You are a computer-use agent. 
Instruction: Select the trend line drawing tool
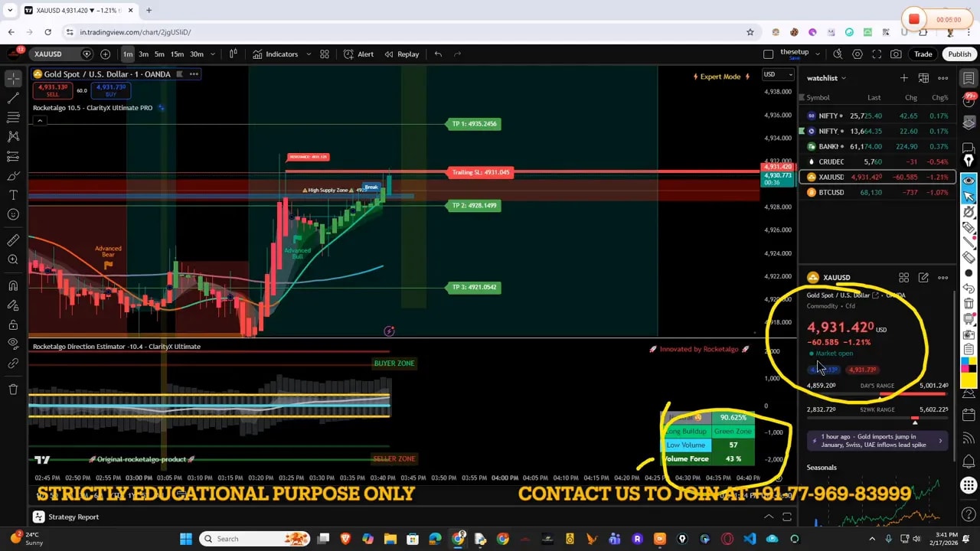[13, 98]
